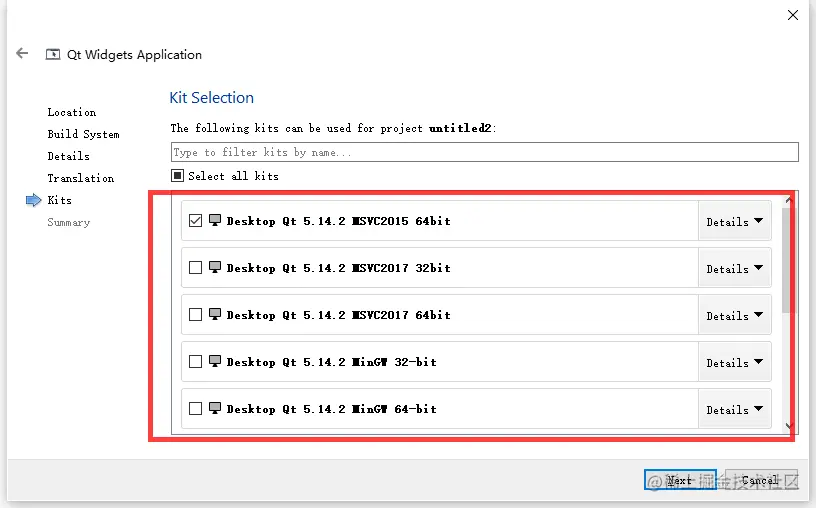The height and width of the screenshot is (508, 816).
Task: Click the project name untitled2 text
Action: 460,128
